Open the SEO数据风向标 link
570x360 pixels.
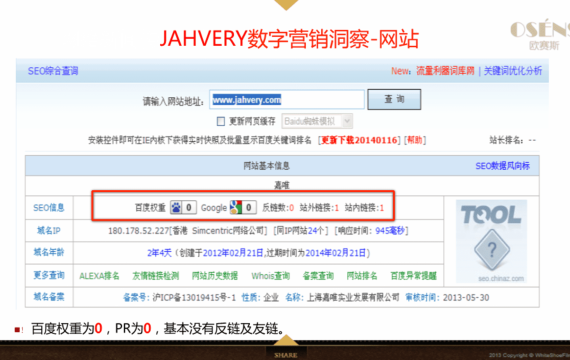point(502,166)
